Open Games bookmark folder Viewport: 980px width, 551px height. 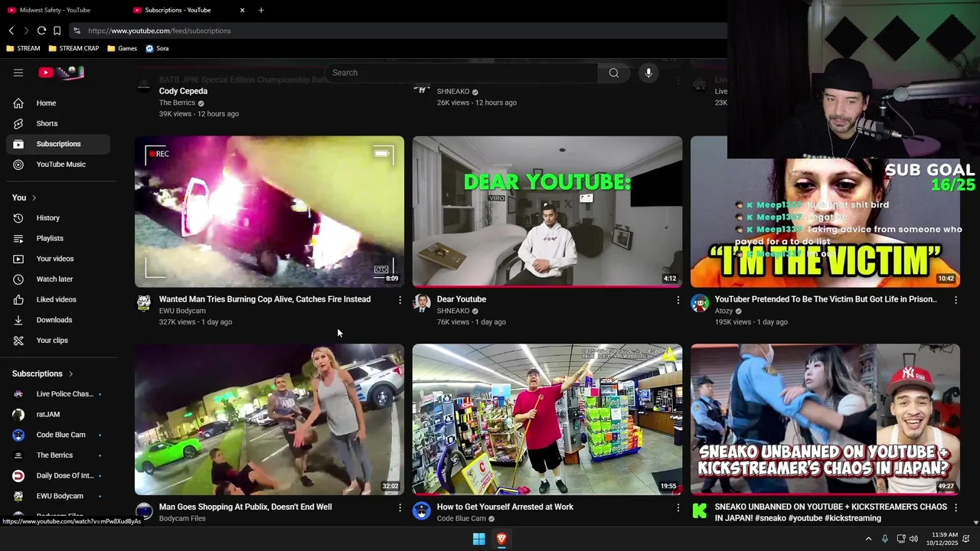tap(122, 48)
